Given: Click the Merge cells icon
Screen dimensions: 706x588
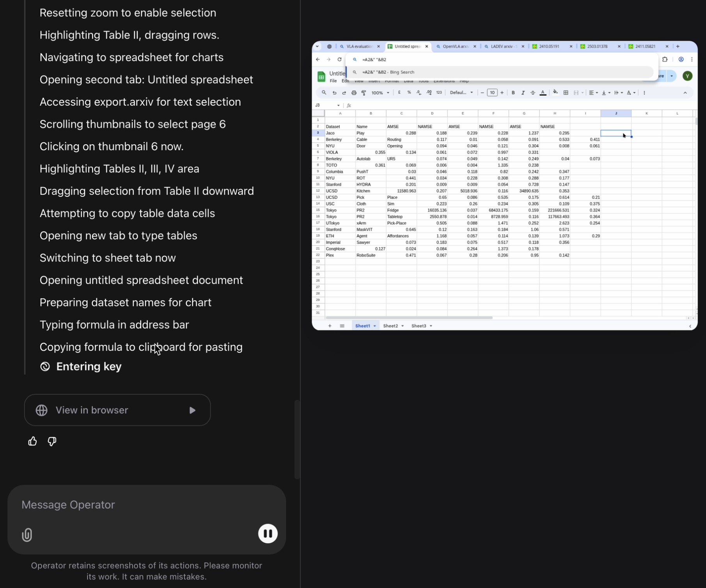Looking at the screenshot, I should coord(577,93).
